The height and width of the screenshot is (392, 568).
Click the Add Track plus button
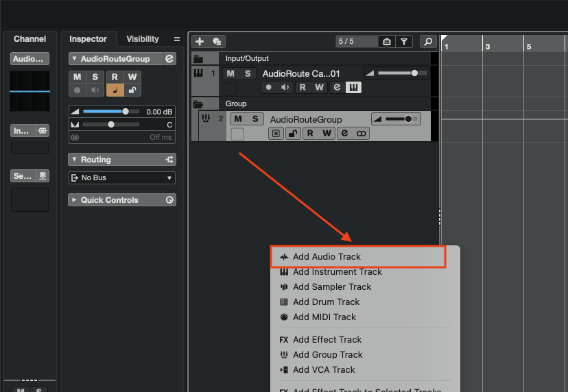coord(200,42)
